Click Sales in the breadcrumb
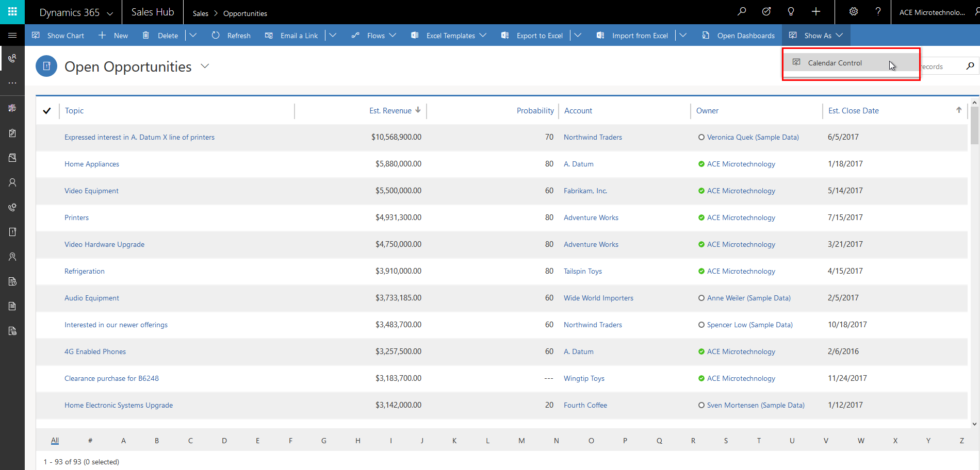 click(201, 13)
